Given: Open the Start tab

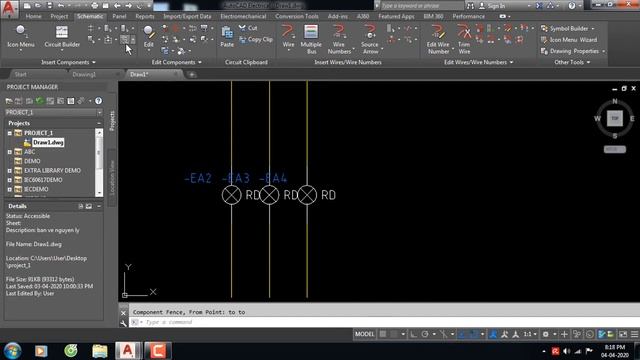Looking at the screenshot, I should click(20, 74).
